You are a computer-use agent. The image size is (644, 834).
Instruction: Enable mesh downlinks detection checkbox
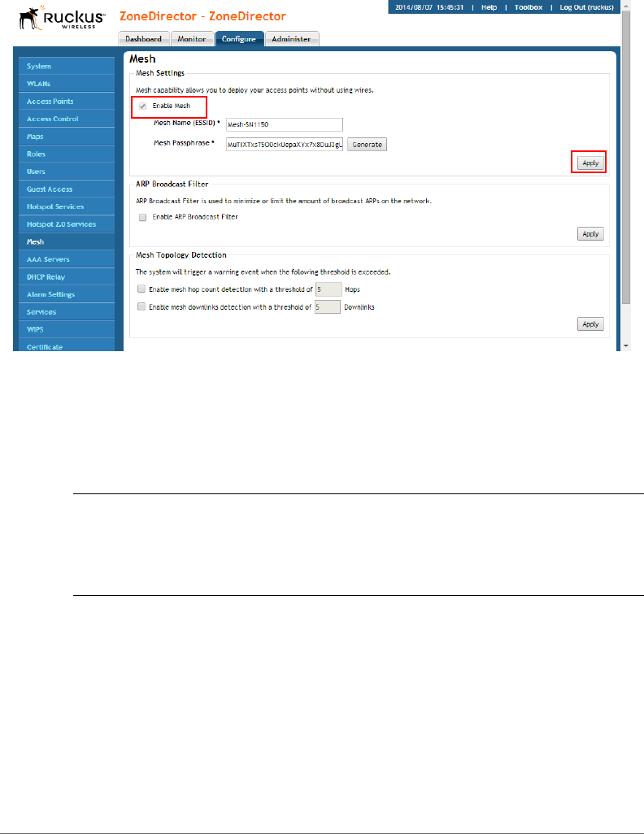point(141,306)
